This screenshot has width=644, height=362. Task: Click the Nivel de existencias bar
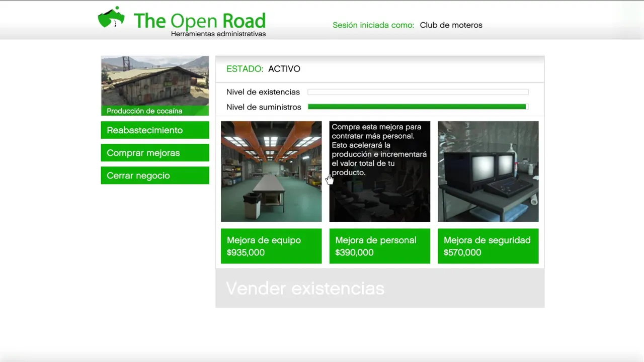(x=418, y=92)
